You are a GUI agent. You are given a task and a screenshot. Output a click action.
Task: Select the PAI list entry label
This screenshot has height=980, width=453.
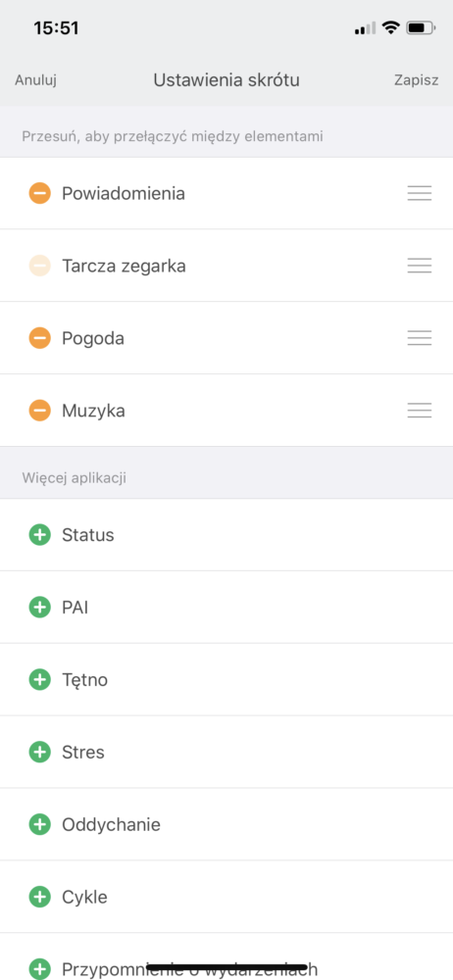75,607
